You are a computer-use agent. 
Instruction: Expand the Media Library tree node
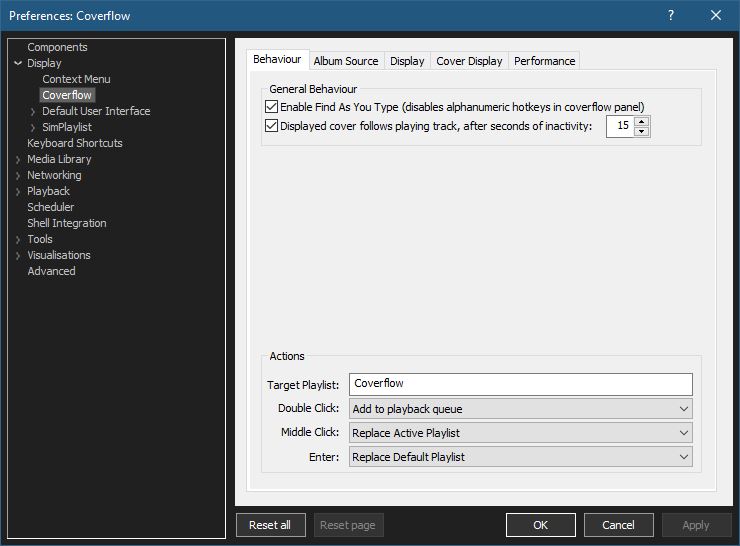18,159
